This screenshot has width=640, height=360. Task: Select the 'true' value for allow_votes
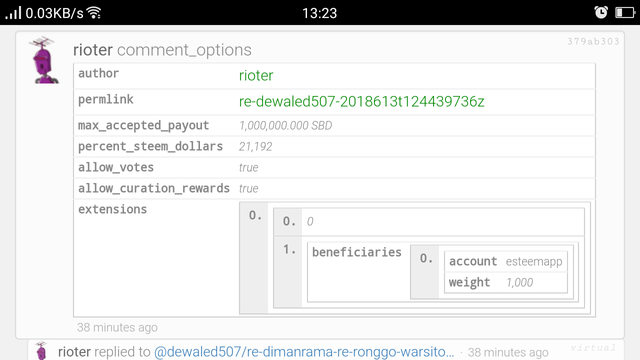249,168
